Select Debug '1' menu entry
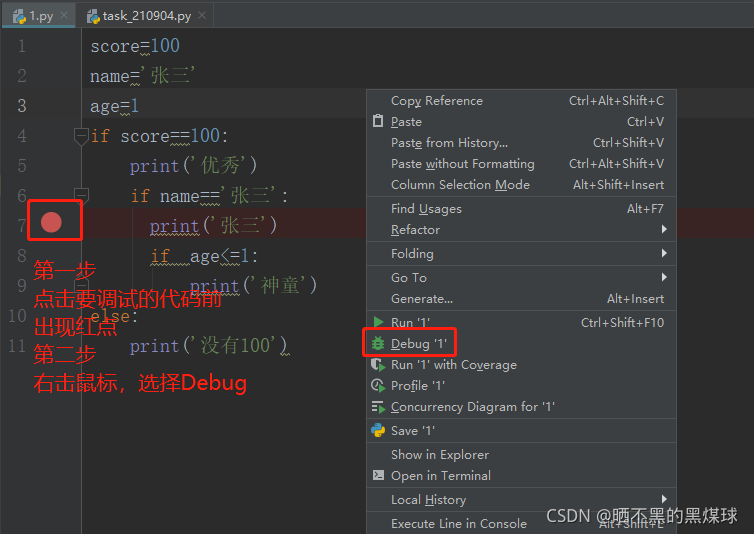This screenshot has height=534, width=754. (521, 343)
